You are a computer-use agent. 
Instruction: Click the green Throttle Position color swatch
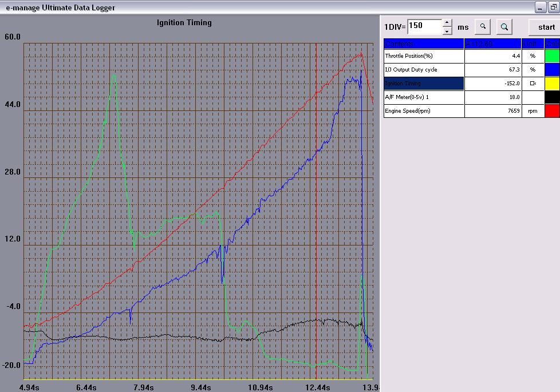tap(552, 56)
